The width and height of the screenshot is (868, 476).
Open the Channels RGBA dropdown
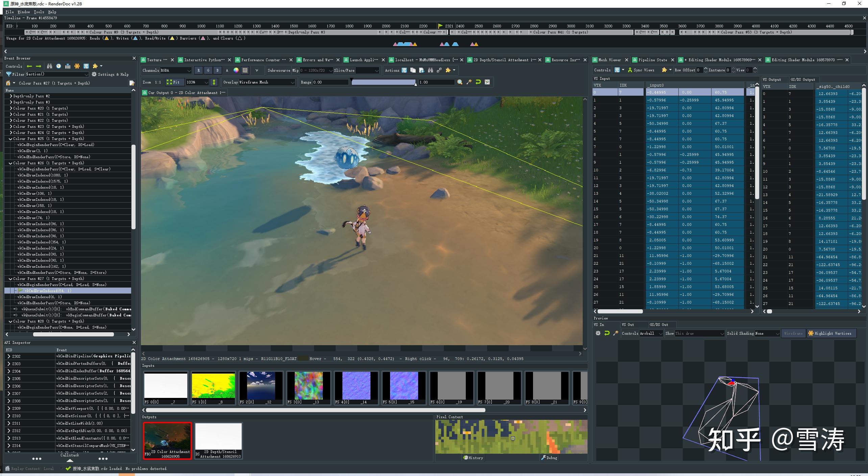pyautogui.click(x=175, y=70)
